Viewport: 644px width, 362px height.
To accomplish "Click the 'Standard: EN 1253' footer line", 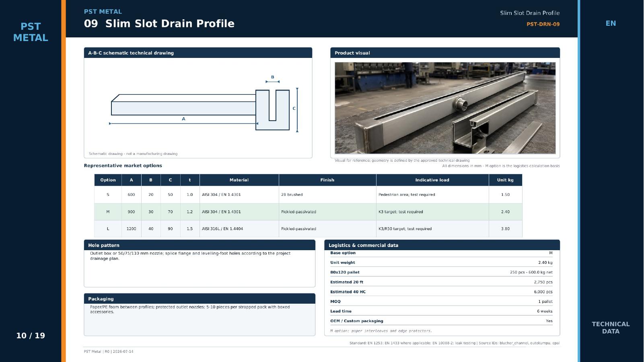I will 455,343.
